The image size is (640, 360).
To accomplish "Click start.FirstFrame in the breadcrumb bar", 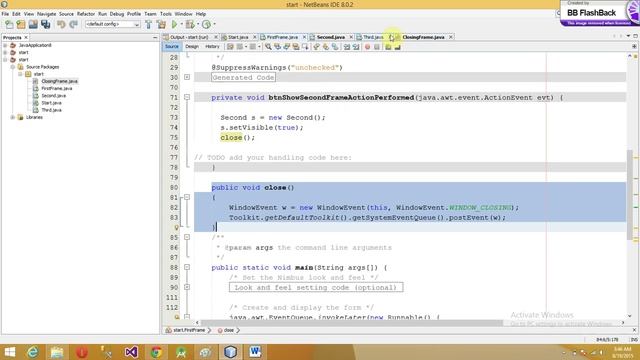I will click(x=189, y=330).
